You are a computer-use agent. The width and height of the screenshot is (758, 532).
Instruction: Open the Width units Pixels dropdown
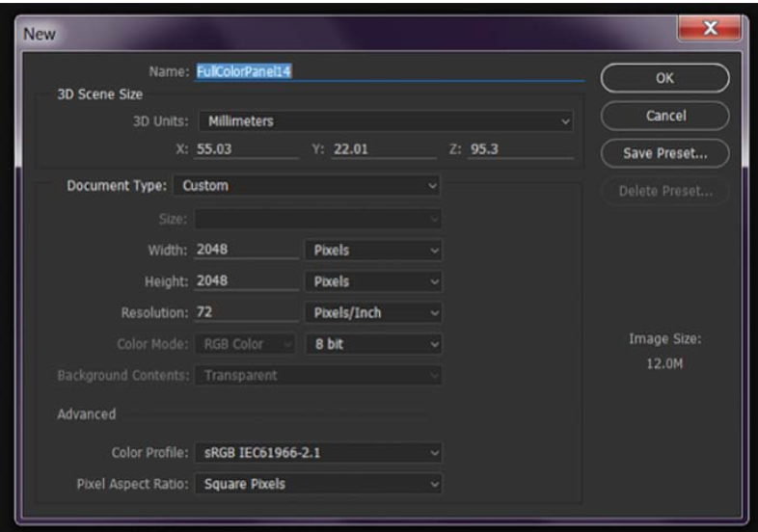tap(373, 250)
